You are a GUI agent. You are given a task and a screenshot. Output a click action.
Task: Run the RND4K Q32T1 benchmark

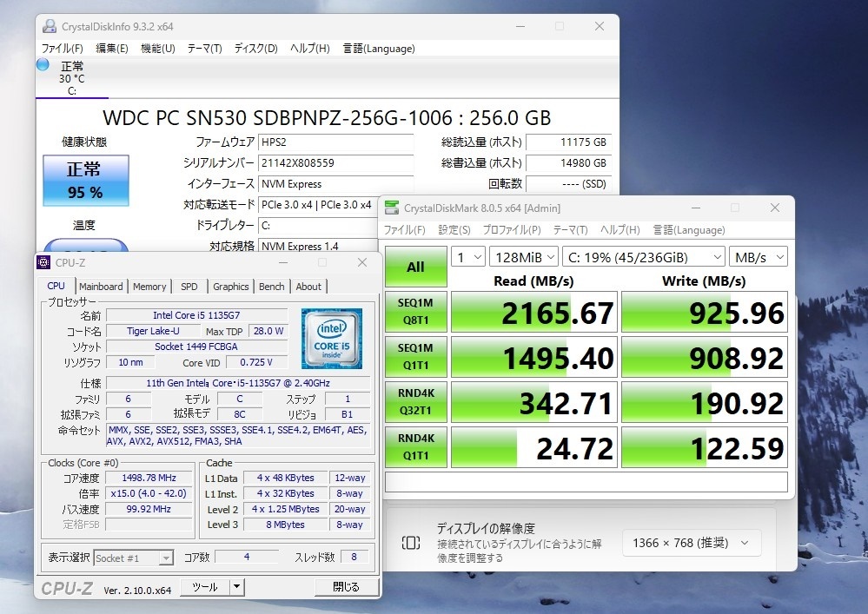tap(415, 401)
